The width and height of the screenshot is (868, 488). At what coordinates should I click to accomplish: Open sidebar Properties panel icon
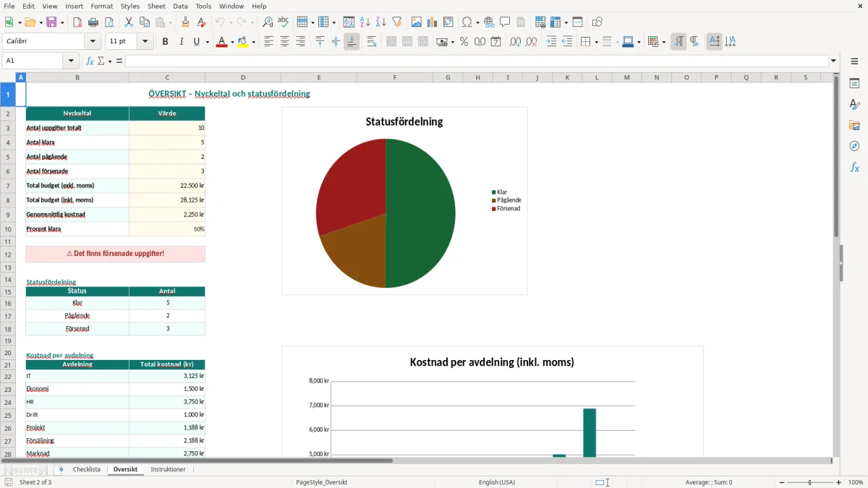(854, 83)
